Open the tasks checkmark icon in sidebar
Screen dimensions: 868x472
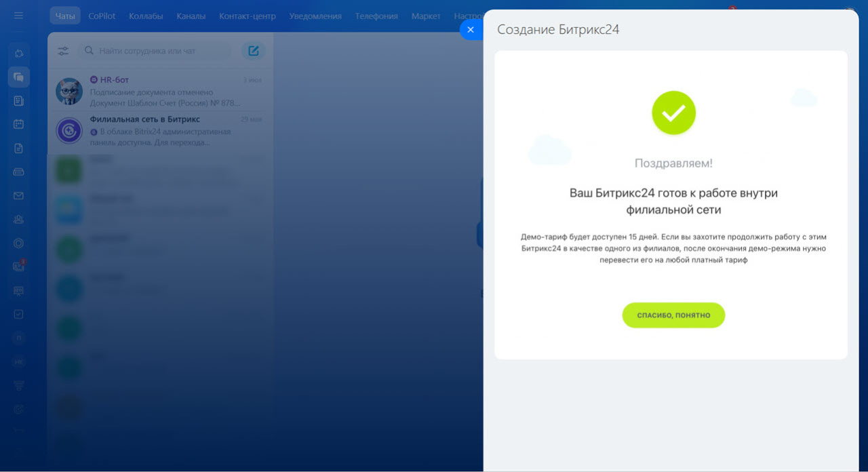(x=18, y=314)
